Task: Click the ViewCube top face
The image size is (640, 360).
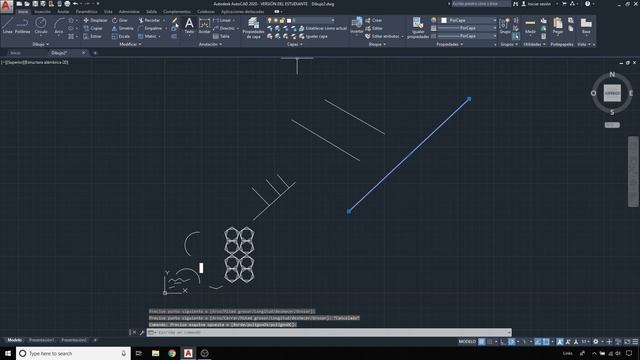Action: point(612,93)
